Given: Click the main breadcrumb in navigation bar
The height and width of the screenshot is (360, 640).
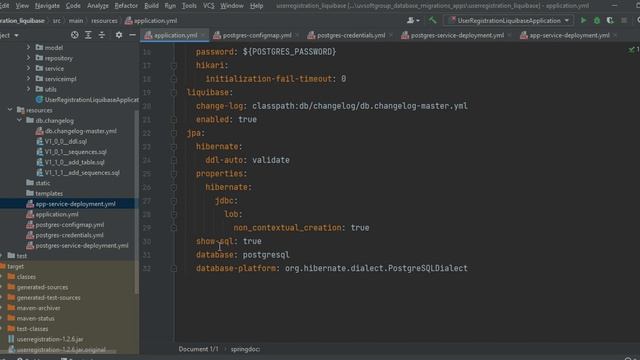Looking at the screenshot, I should pyautogui.click(x=76, y=20).
